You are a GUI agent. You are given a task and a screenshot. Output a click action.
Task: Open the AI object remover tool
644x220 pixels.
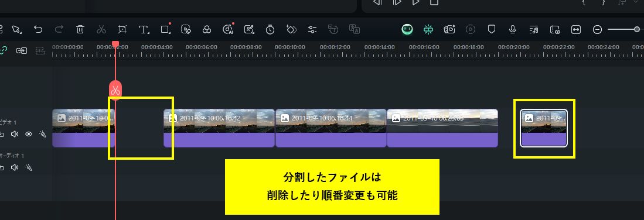point(186,29)
